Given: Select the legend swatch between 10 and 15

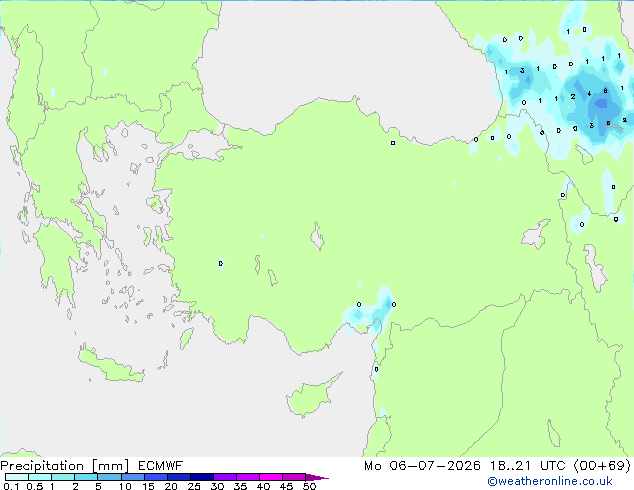Looking at the screenshot, I should (x=132, y=477).
